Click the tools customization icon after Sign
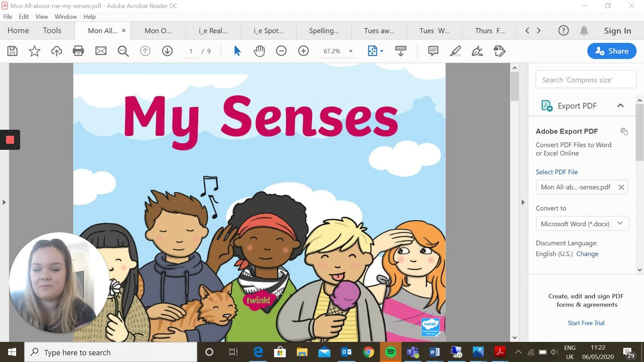This screenshot has height=362, width=644. click(x=500, y=51)
